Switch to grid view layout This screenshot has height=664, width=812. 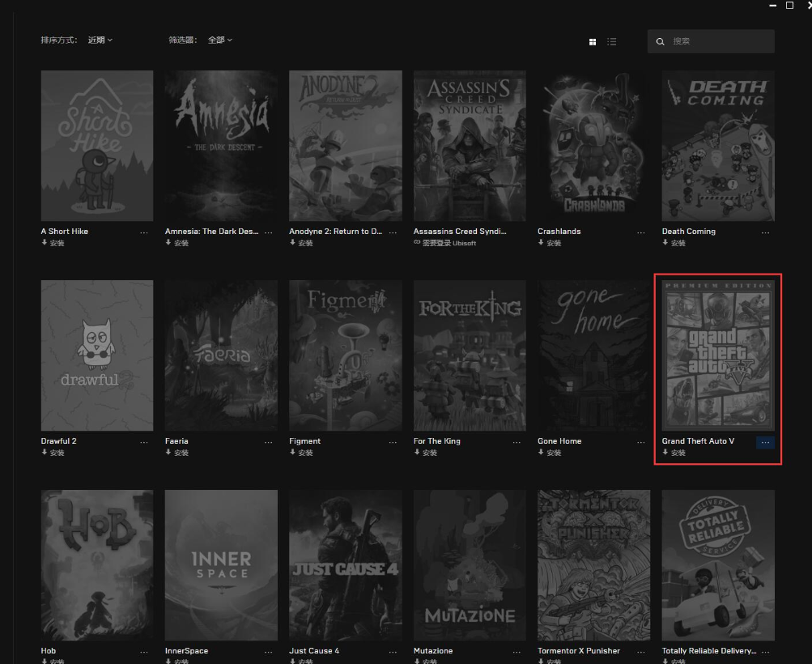pos(593,42)
